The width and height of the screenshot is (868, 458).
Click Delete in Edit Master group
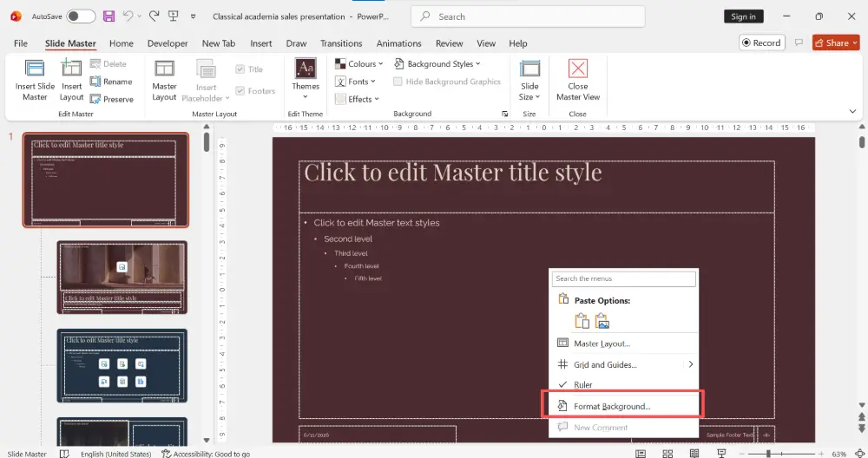coord(108,64)
